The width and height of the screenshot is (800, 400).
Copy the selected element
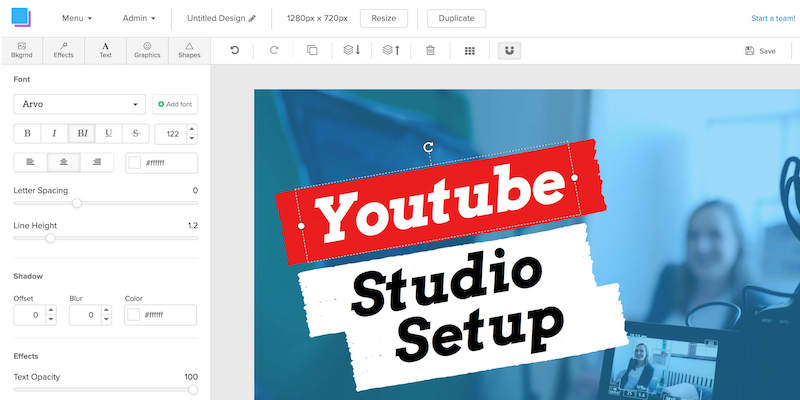[312, 50]
